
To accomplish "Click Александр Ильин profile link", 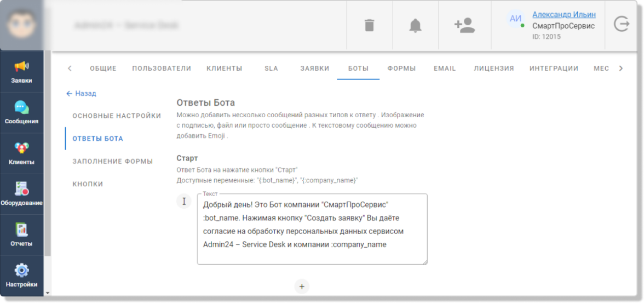I will tap(564, 15).
